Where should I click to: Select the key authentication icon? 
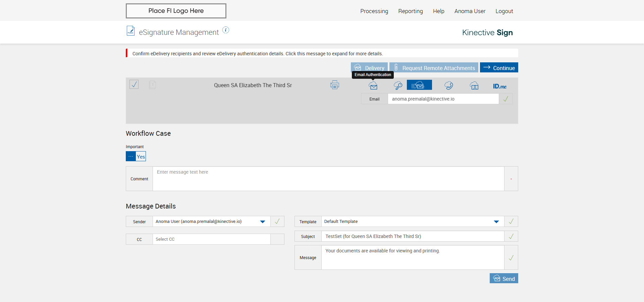[x=398, y=86]
